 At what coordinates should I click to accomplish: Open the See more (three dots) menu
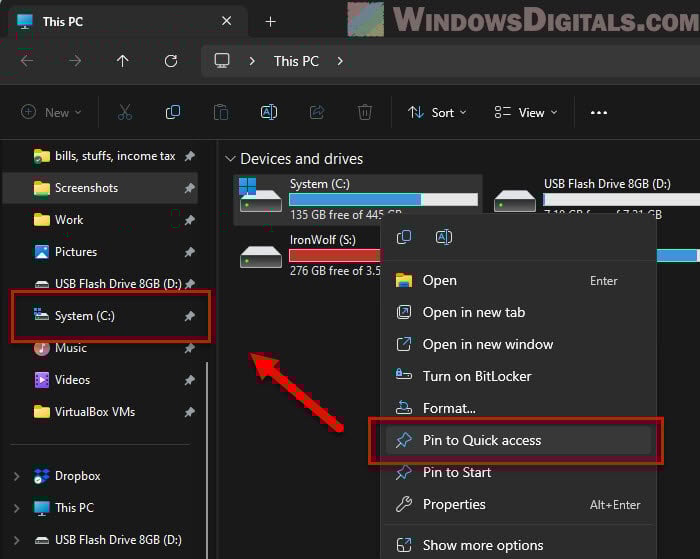pos(599,113)
